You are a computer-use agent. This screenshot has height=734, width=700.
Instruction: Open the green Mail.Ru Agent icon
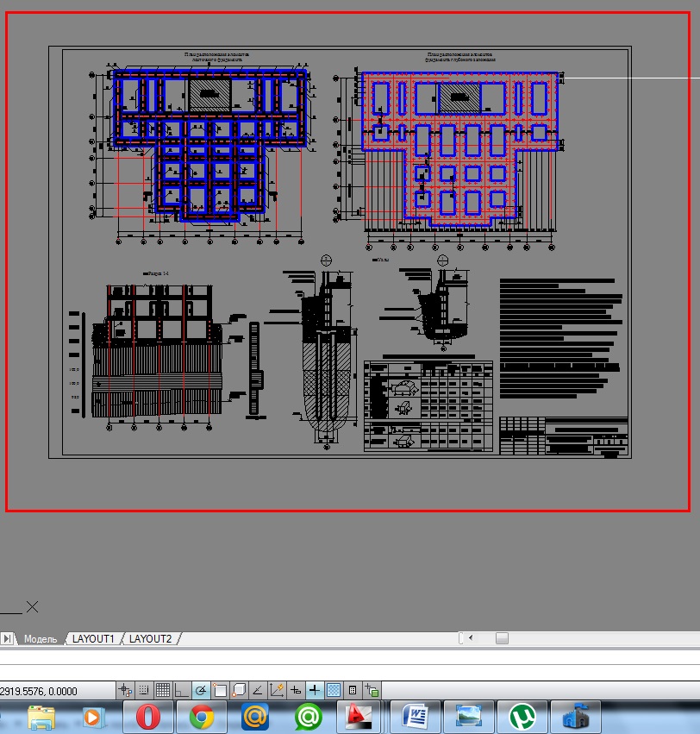pos(309,717)
